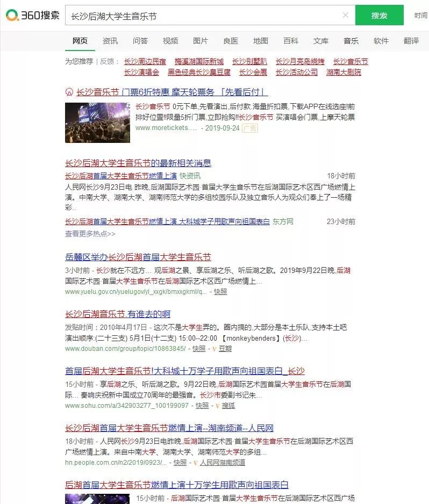Image resolution: width=429 pixels, height=504 pixels.
Task: Click the 人民网湖南频道 source link
Action: click(222, 462)
